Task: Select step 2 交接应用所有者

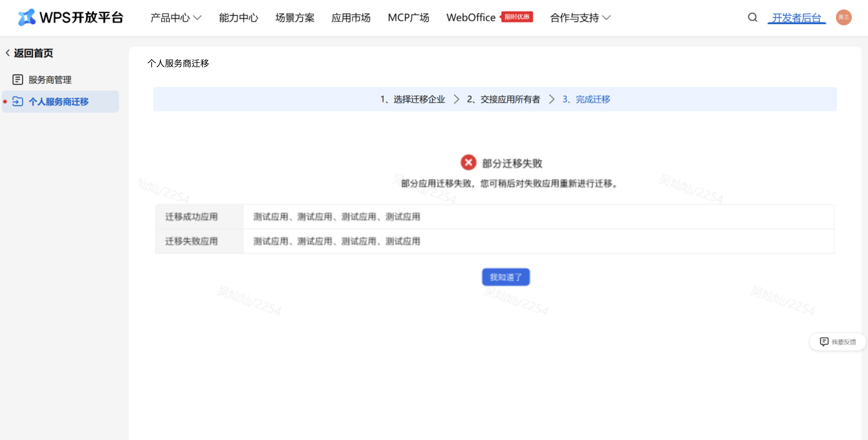Action: (504, 99)
